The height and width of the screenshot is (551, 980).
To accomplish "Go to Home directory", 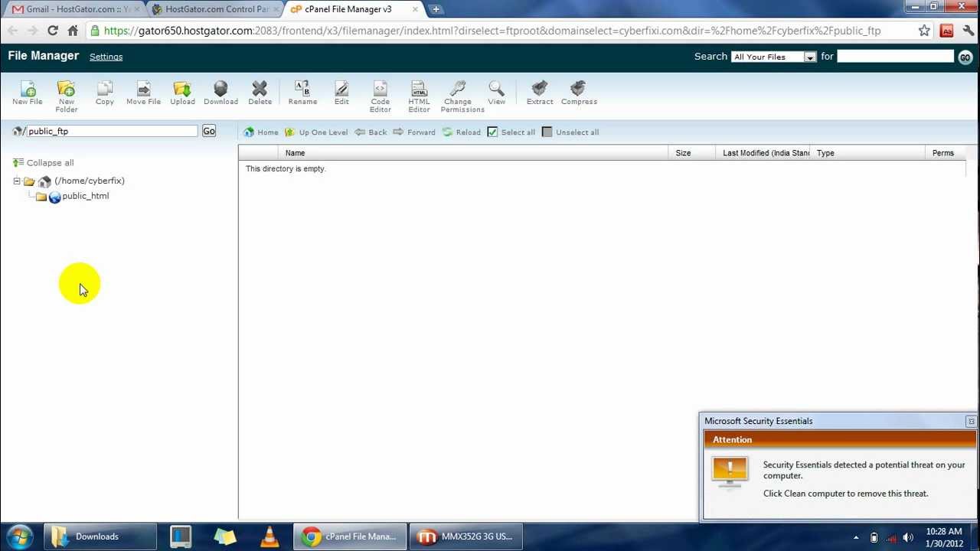I will (x=261, y=132).
